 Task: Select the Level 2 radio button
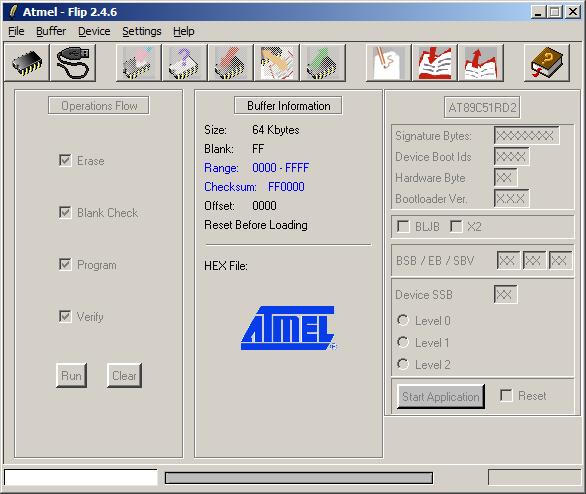point(403,364)
